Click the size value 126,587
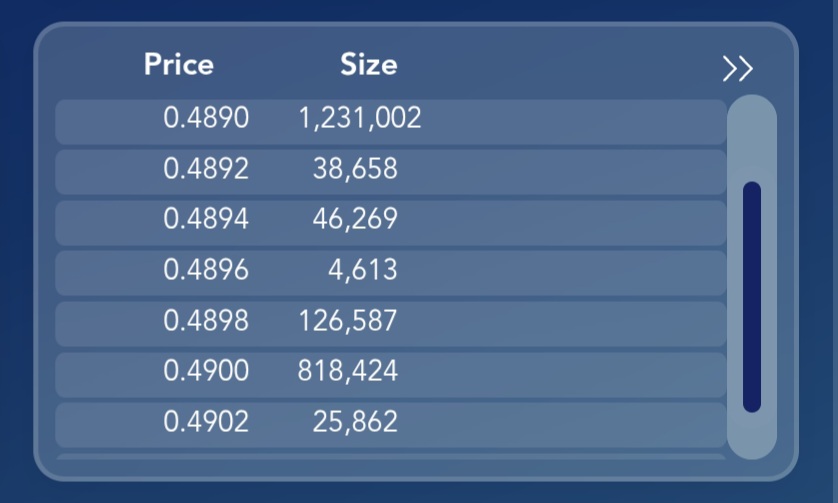This screenshot has height=503, width=838. 348,320
